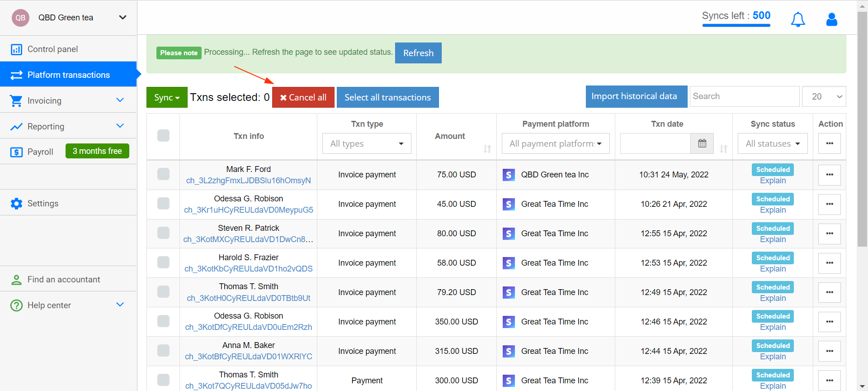Open action menu for Anna M. Baker

coord(830,351)
